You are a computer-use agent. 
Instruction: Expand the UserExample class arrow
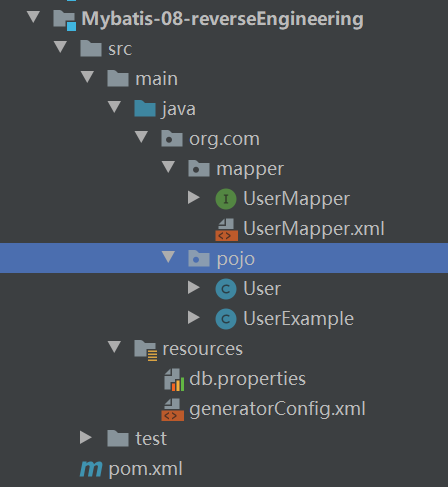194,318
